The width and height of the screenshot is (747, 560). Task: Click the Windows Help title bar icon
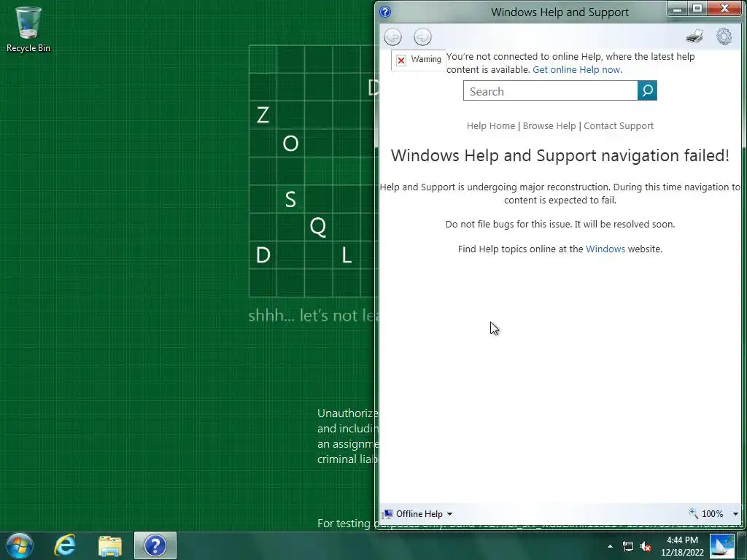click(x=385, y=12)
